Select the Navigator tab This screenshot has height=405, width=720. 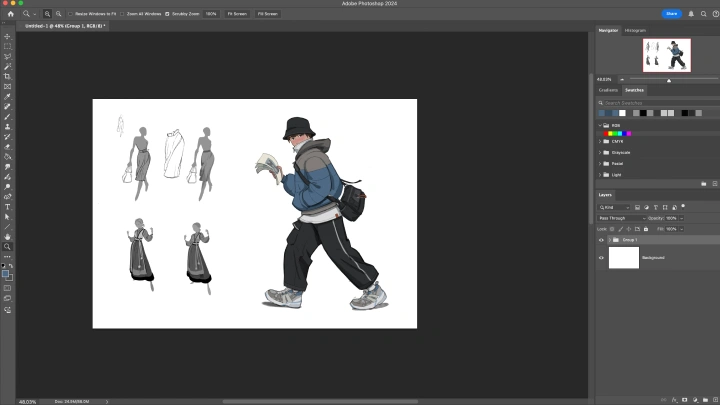coord(608,30)
